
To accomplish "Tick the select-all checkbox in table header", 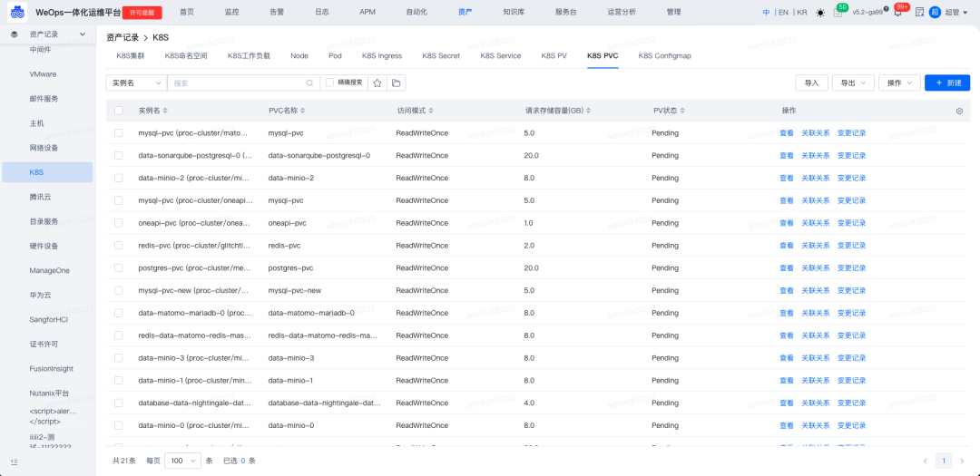I will click(119, 111).
